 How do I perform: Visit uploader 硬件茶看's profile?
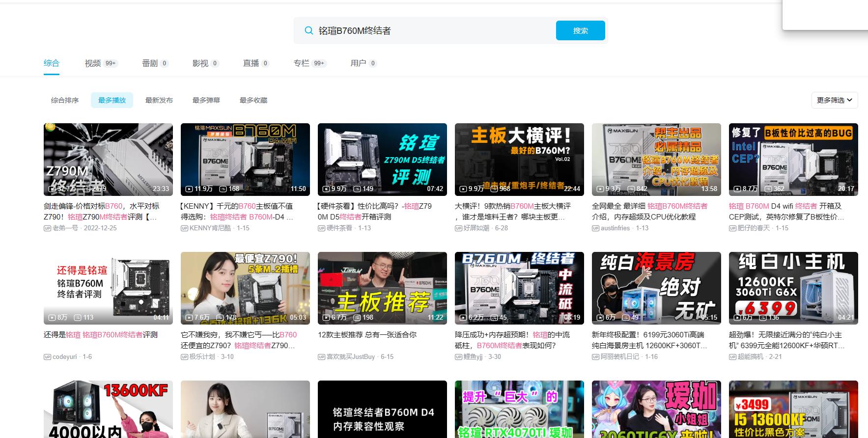point(339,228)
